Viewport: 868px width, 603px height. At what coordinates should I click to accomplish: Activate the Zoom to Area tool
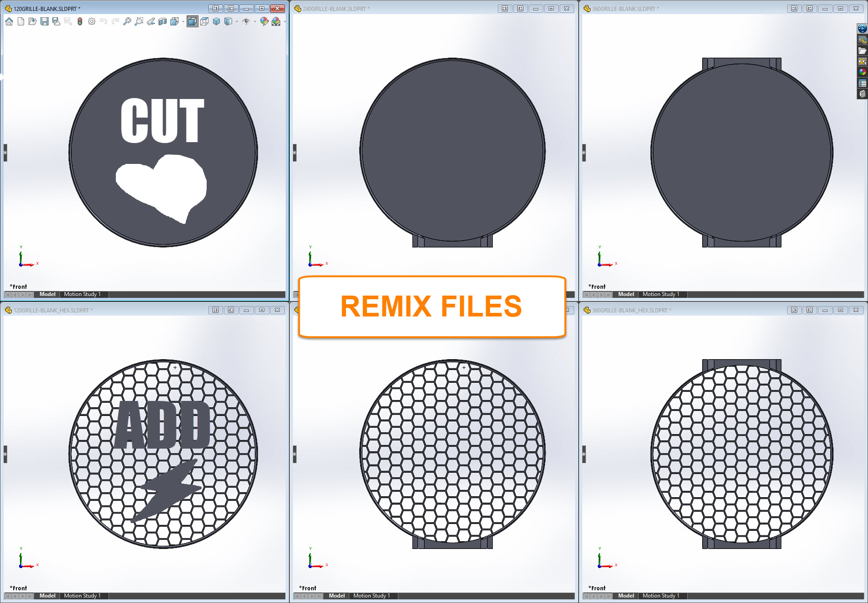(x=139, y=21)
